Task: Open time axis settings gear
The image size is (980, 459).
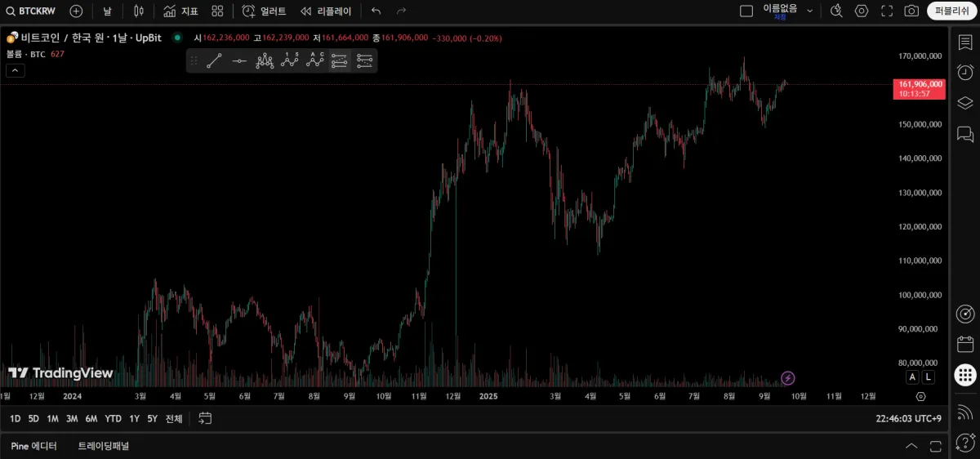Action: (x=921, y=396)
